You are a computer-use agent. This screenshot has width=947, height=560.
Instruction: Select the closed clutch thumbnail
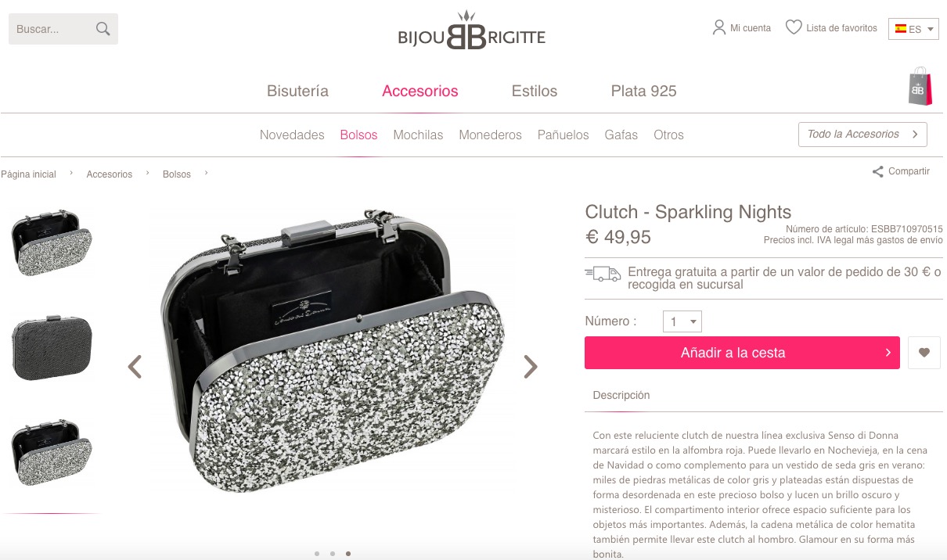point(52,348)
